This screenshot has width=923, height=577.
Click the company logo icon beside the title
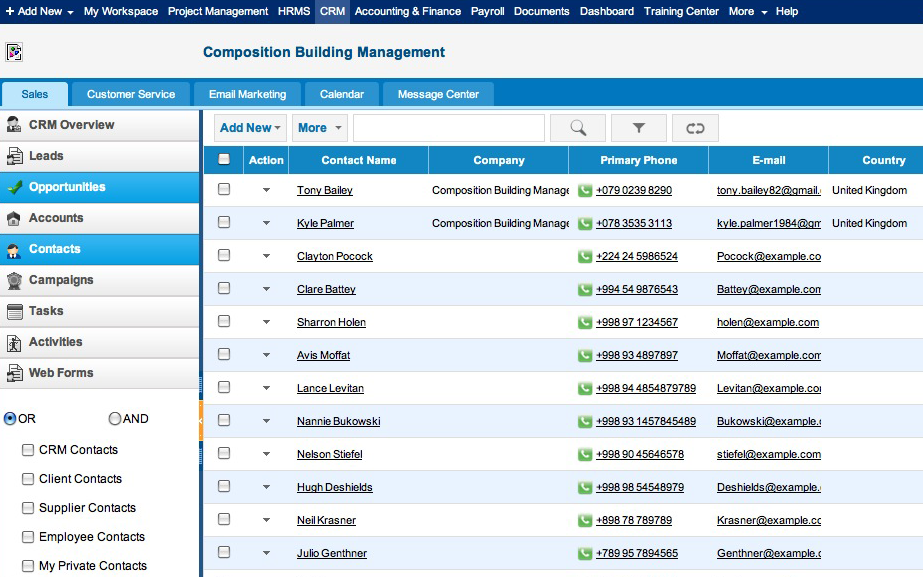tap(14, 52)
